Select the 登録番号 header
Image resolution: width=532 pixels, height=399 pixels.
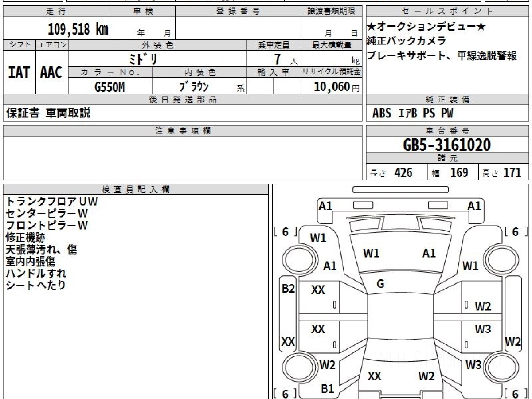(238, 12)
